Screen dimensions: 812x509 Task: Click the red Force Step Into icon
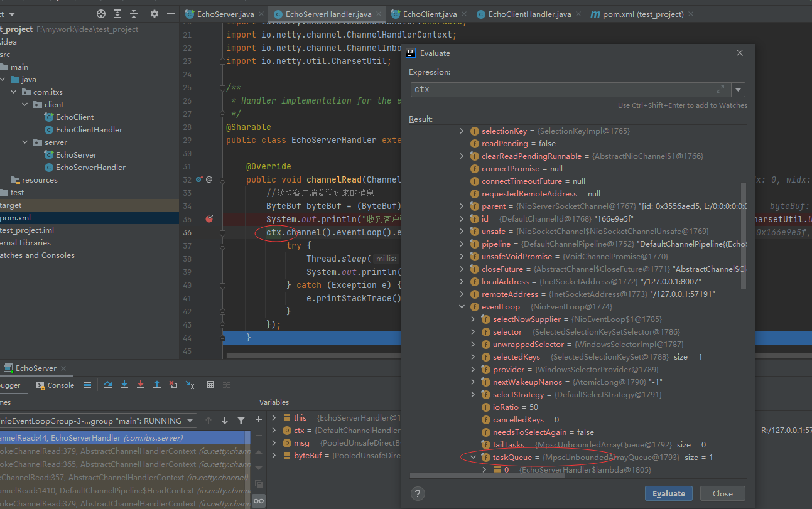[x=141, y=385]
